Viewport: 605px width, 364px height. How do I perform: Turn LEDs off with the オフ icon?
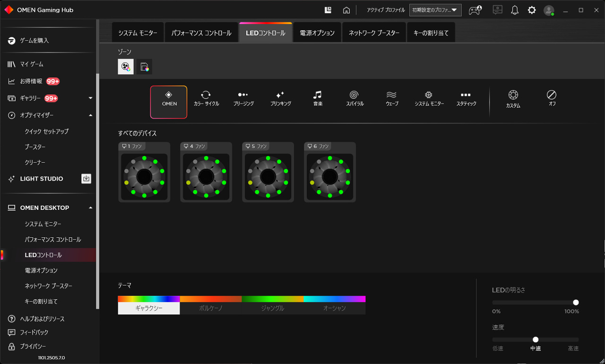point(552,98)
